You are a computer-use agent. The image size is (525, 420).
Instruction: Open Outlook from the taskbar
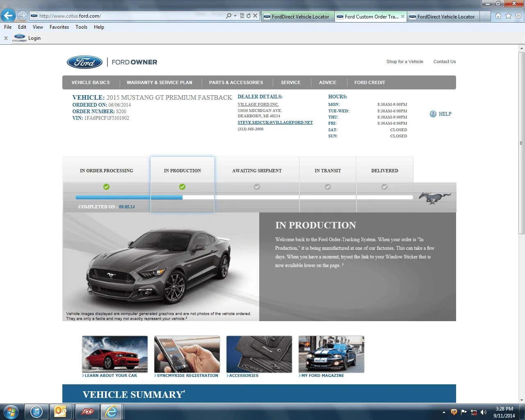pyautogui.click(x=61, y=411)
